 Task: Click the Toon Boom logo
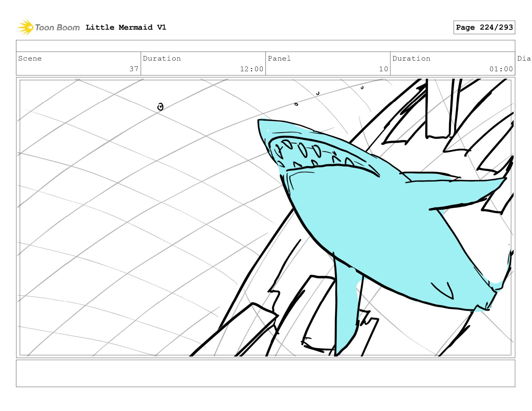[x=48, y=27]
